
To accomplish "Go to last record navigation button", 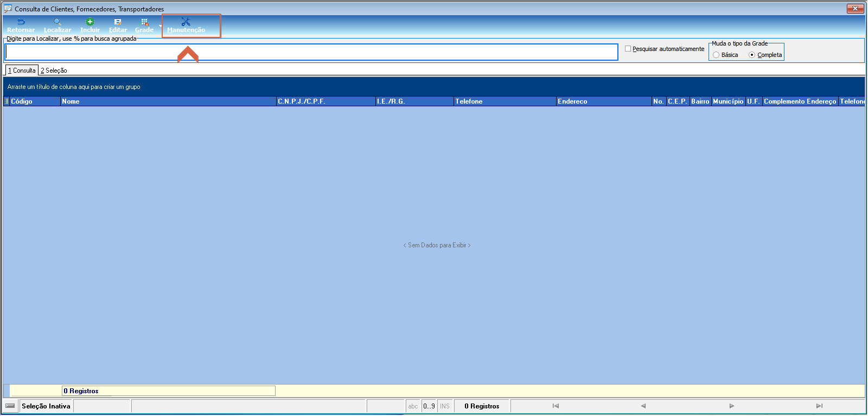I will point(819,406).
